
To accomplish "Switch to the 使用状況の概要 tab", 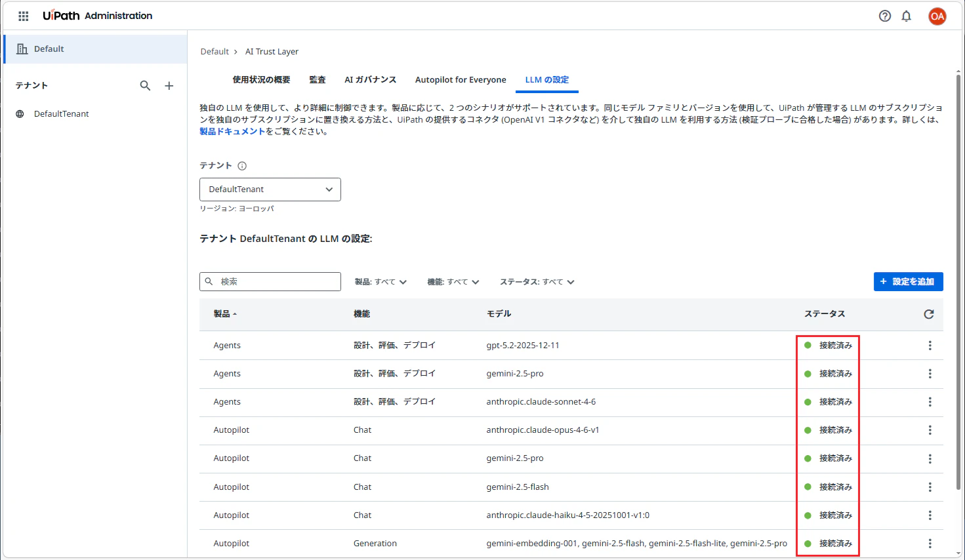I will (261, 80).
